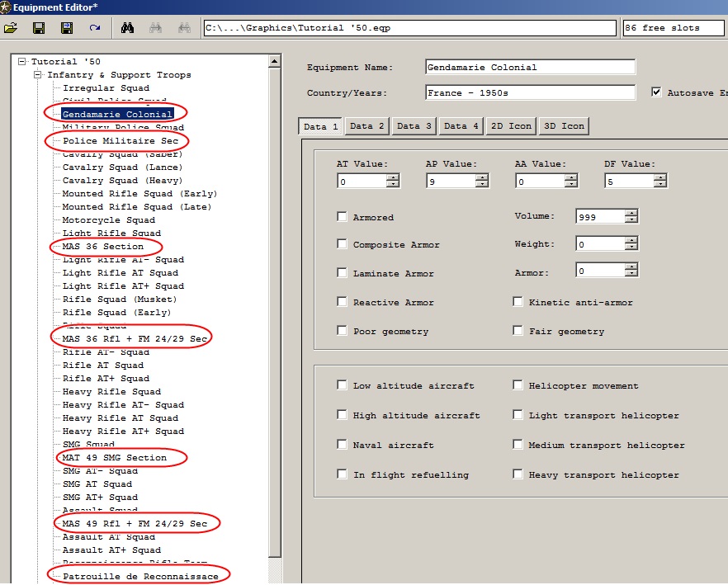Select Irregular Squad in the tree

(106, 87)
